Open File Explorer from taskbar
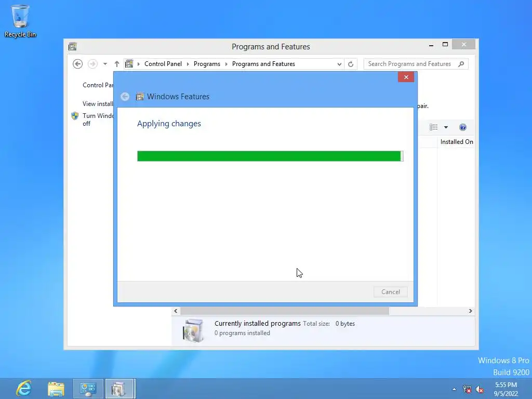Viewport: 532px width, 399px height. 56,389
